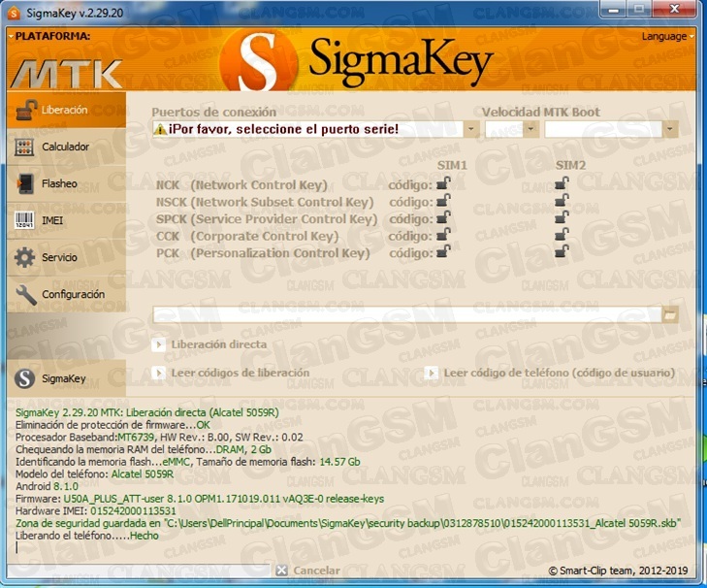Click the padlock icon beside Liberación
This screenshot has height=588, width=707.
tap(26, 110)
